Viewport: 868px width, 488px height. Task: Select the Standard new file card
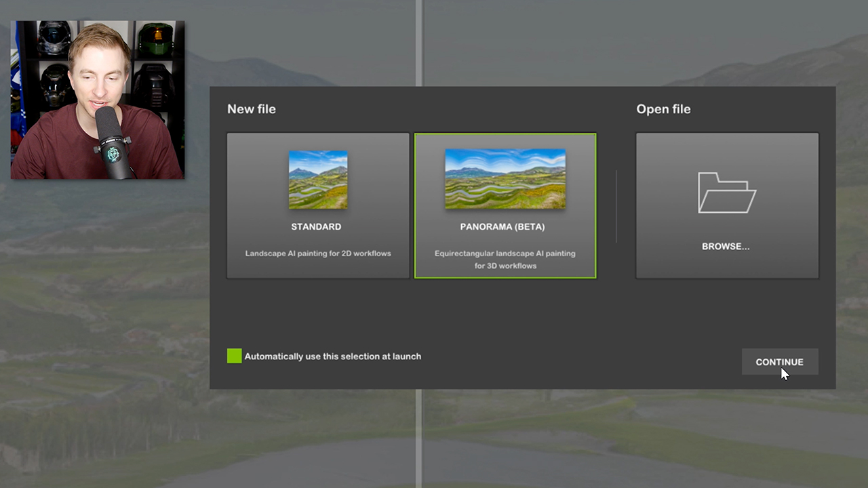[318, 205]
